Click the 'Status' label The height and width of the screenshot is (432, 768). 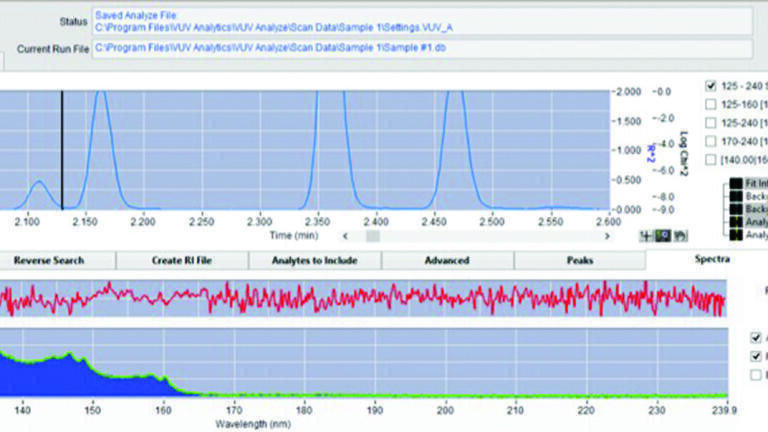pos(73,22)
